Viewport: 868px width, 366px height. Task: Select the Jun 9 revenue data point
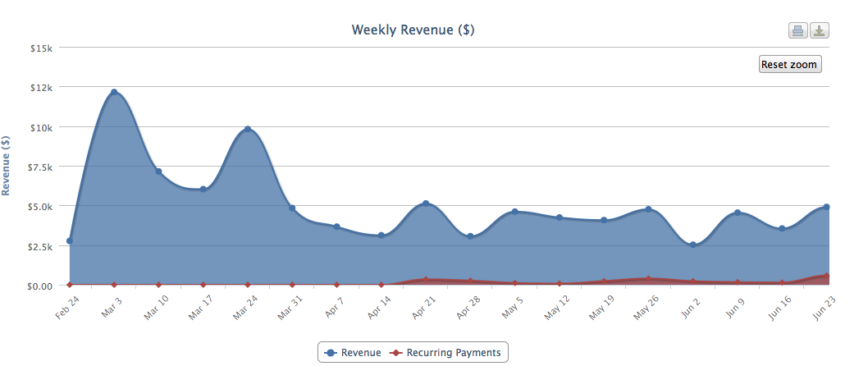pyautogui.click(x=738, y=213)
